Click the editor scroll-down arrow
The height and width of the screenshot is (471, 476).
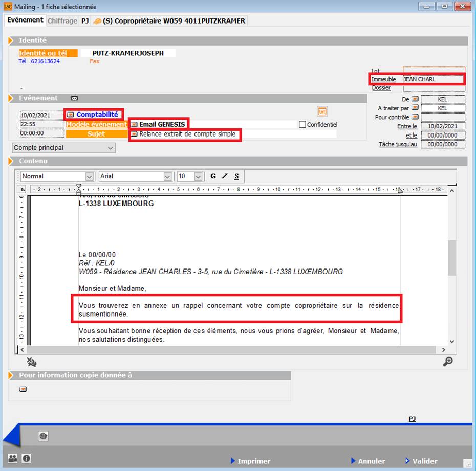coord(452,342)
